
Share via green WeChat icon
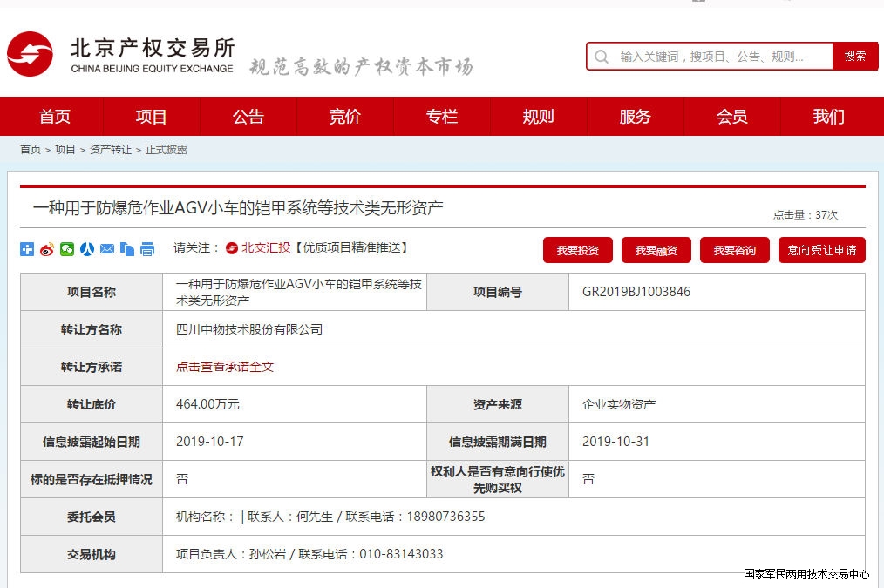coord(67,249)
